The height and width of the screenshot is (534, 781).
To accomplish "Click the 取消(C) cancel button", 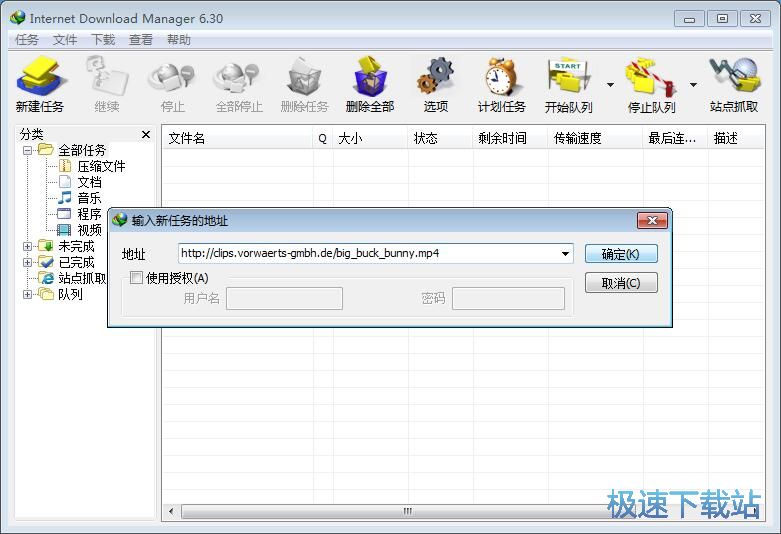I will (x=621, y=282).
